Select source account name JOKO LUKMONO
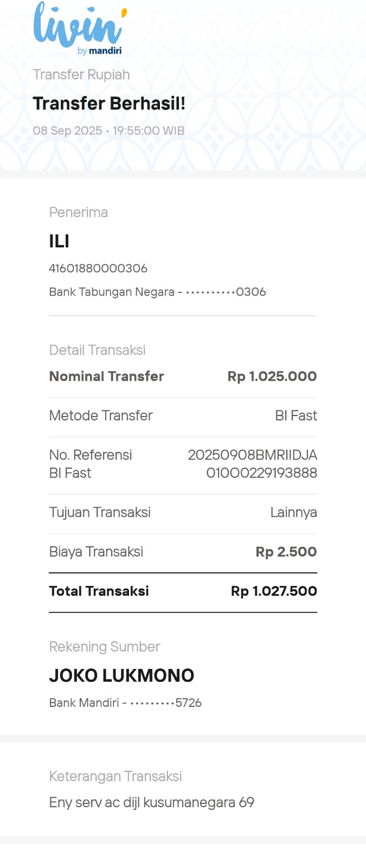Screen dimensions: 366x868 point(121,675)
